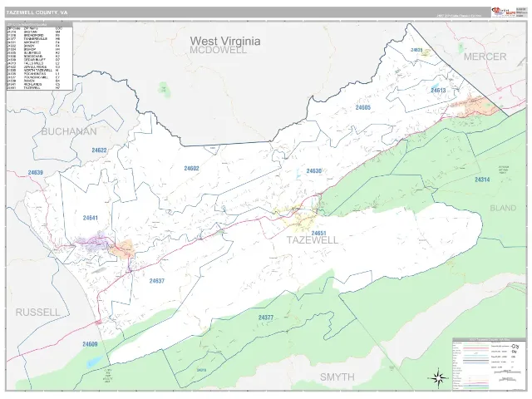Click the compass rose icon
532x399 pixels.
click(x=439, y=377)
